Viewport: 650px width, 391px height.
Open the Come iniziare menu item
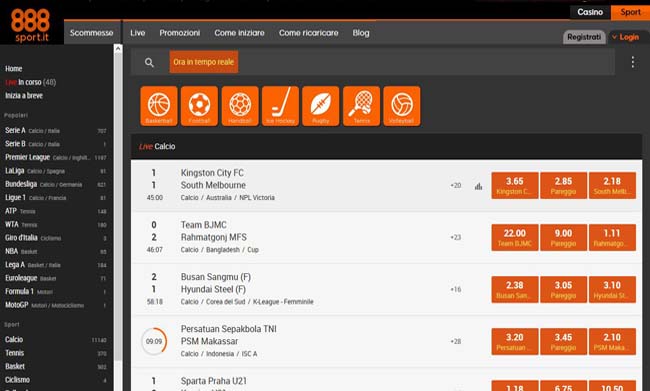[x=239, y=33]
